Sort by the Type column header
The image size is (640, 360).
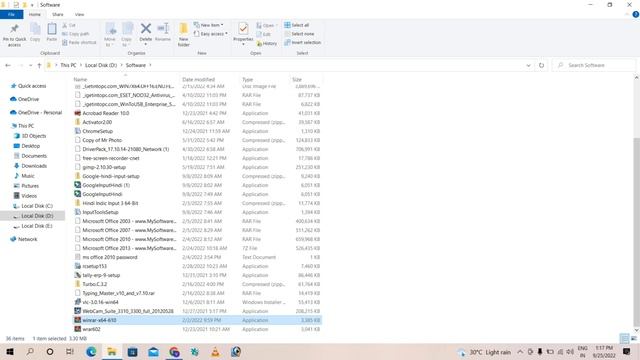pyautogui.click(x=248, y=79)
